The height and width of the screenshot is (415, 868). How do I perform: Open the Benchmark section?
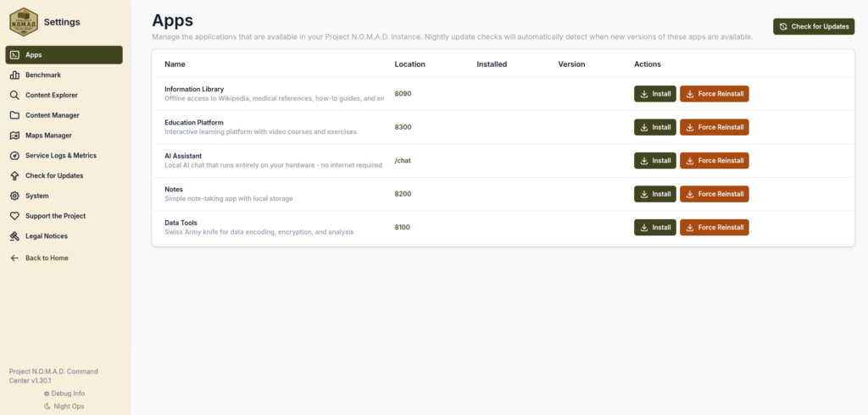64,75
